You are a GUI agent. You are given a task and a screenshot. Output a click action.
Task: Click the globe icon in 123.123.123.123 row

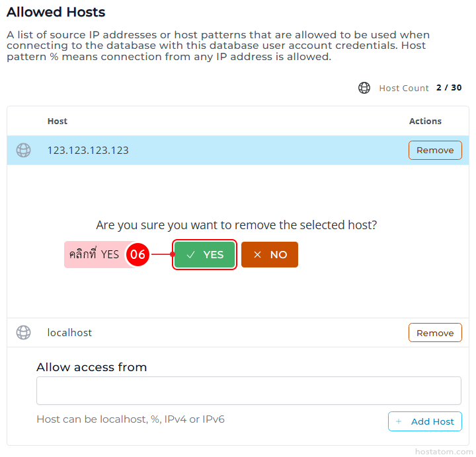tap(24, 151)
